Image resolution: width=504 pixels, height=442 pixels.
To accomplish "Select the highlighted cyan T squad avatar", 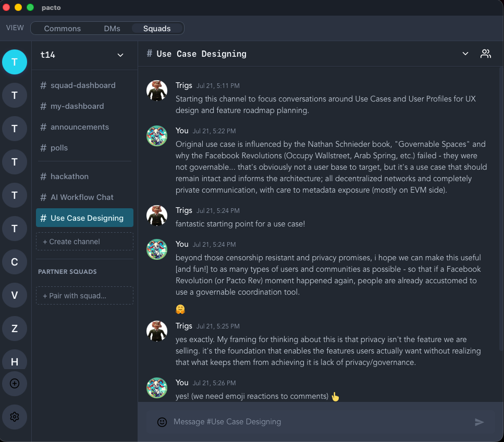I will (x=15, y=62).
